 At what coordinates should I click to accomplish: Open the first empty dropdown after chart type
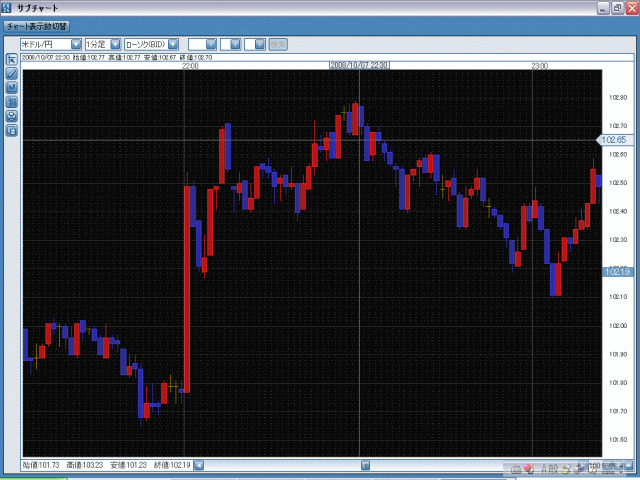[x=211, y=44]
